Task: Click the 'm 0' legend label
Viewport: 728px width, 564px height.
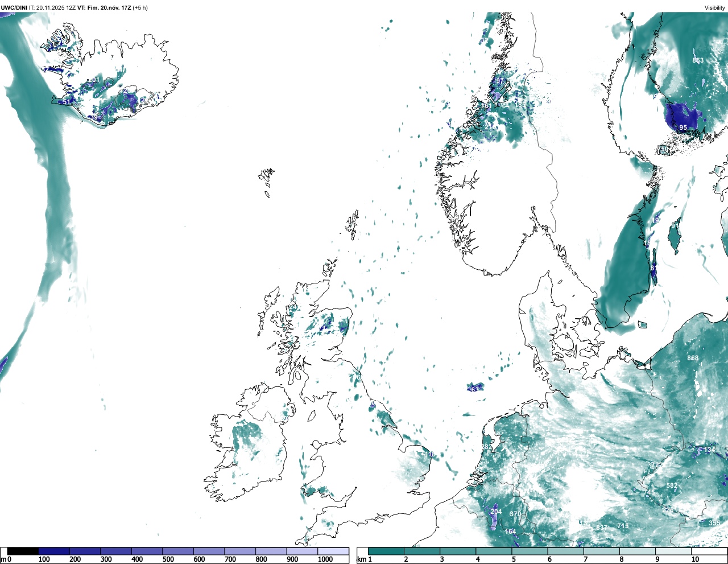Action: 6,559
